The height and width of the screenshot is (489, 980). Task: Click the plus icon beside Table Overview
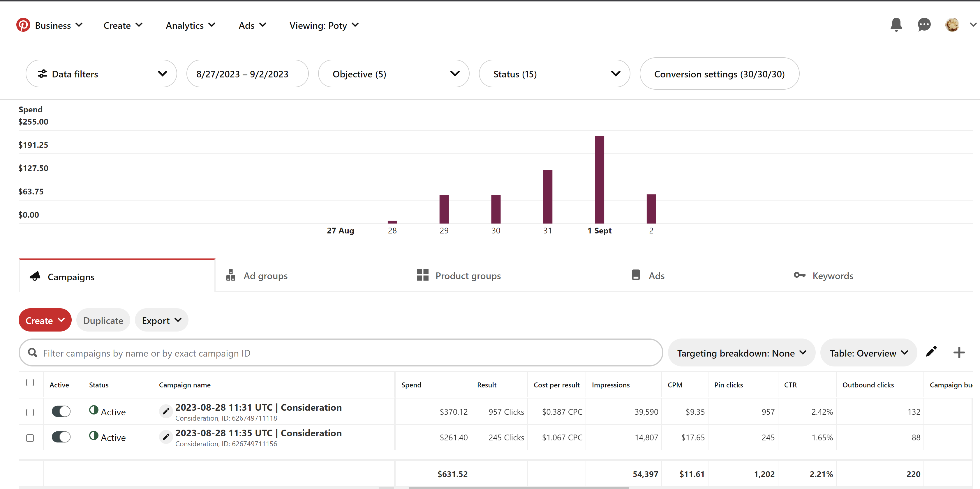(959, 352)
